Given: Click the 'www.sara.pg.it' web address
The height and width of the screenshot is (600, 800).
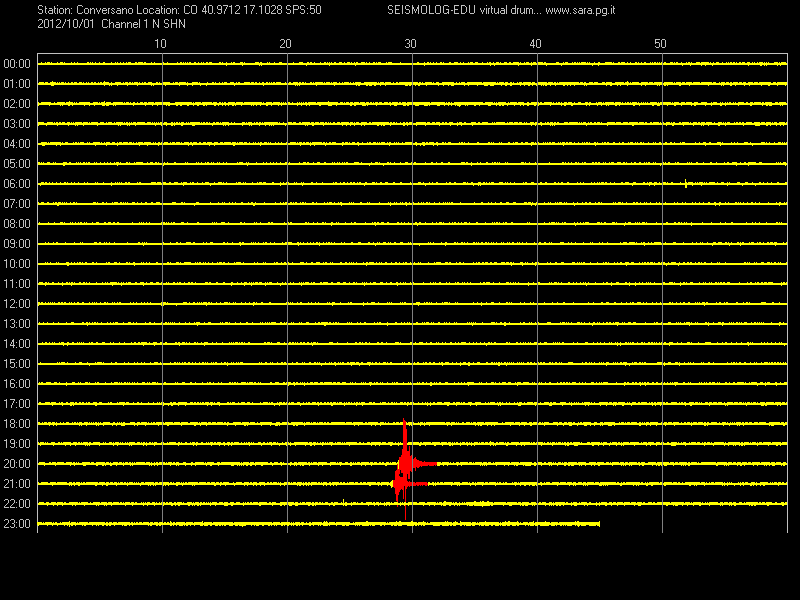Looking at the screenshot, I should [x=580, y=10].
